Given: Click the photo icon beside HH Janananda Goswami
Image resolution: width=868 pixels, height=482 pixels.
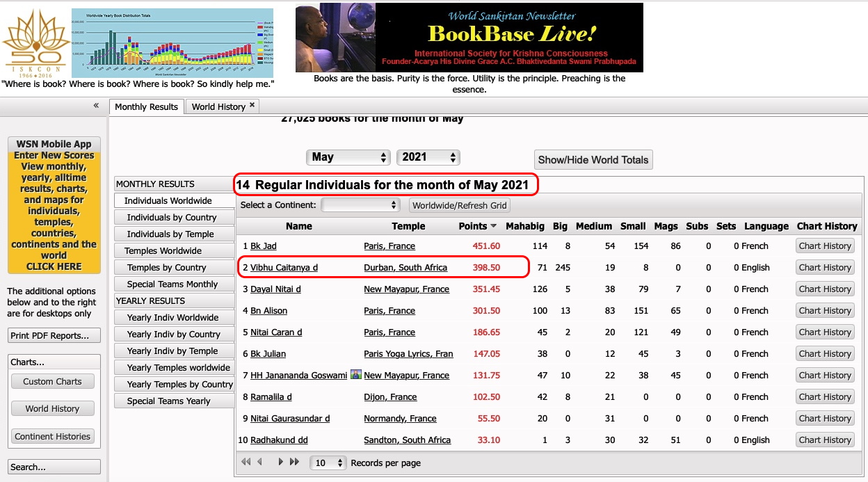Looking at the screenshot, I should click(355, 375).
